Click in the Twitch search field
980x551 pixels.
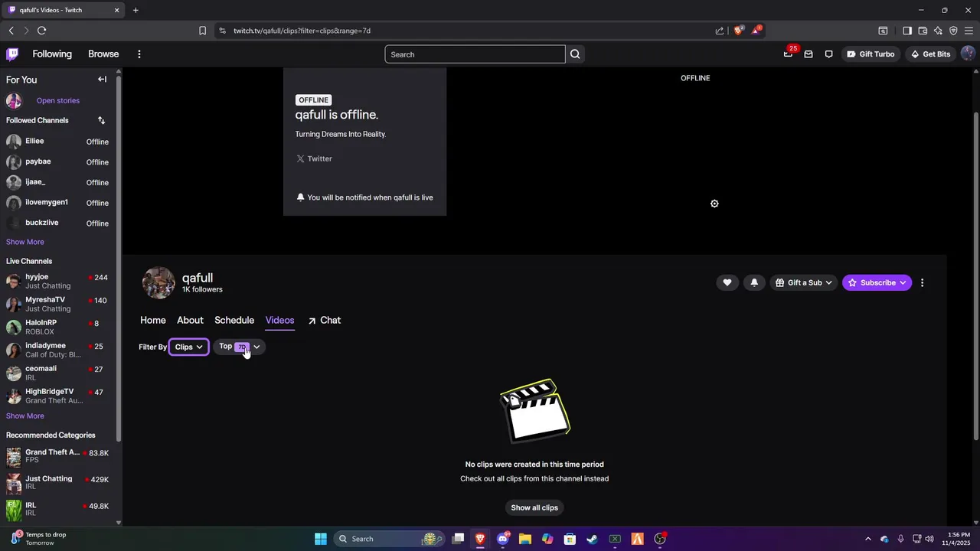pyautogui.click(x=475, y=54)
